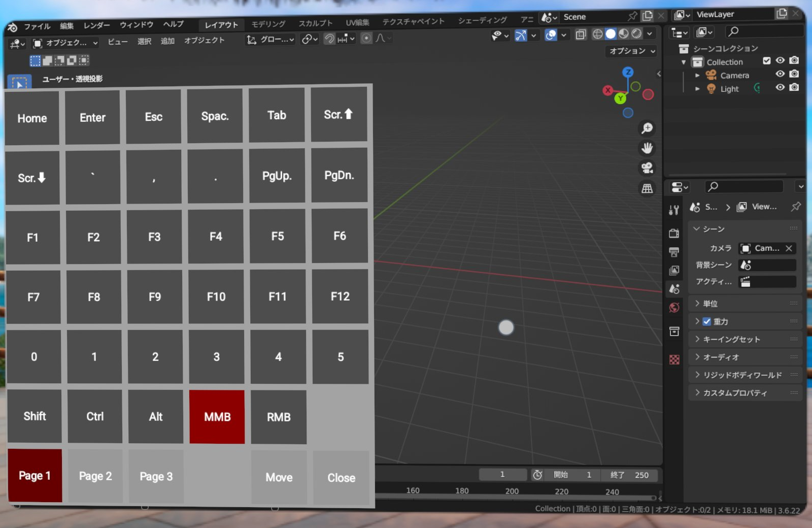
Task: Disable Camera in renders
Action: (x=794, y=74)
